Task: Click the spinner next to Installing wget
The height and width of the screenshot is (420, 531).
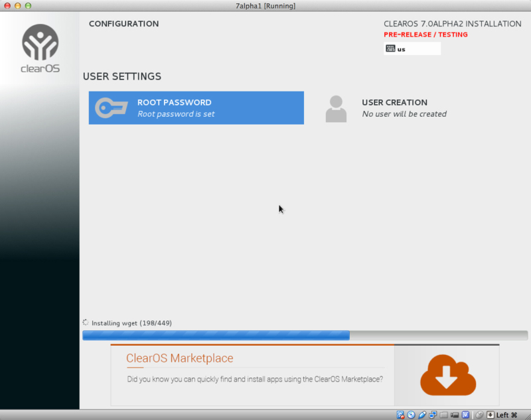Action: [86, 322]
